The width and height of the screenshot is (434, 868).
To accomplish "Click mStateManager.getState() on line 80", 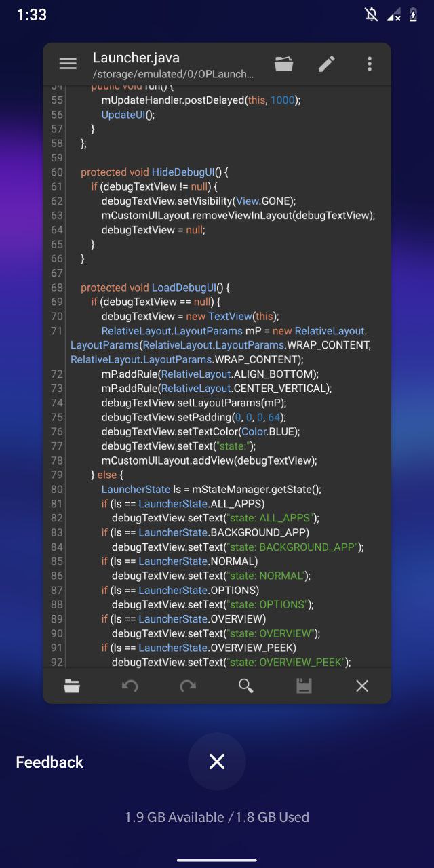I will point(256,489).
